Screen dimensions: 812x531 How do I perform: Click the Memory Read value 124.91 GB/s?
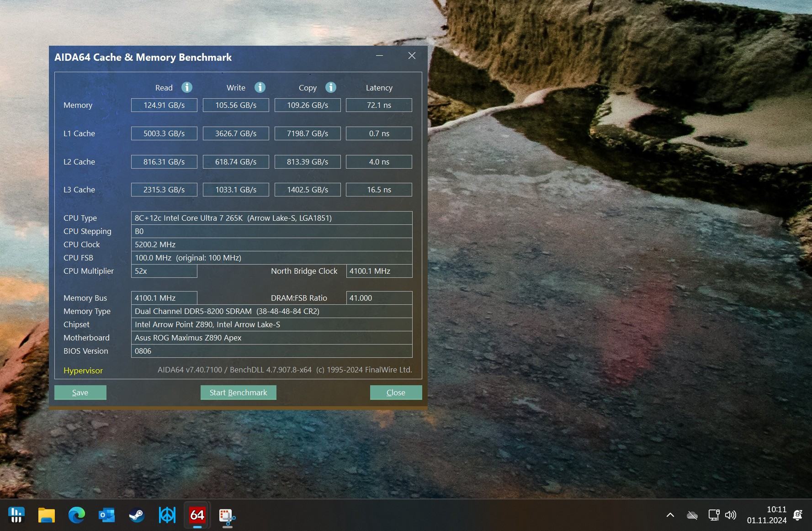(164, 105)
